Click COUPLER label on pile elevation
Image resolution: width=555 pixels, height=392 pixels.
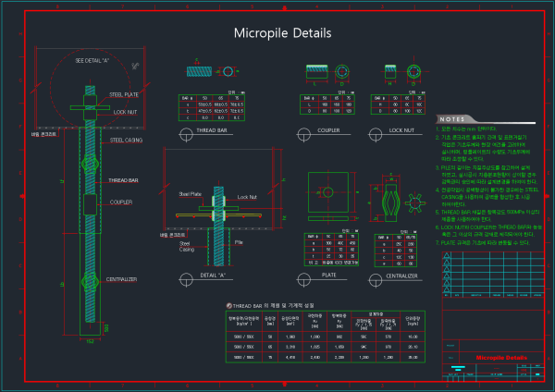(121, 202)
